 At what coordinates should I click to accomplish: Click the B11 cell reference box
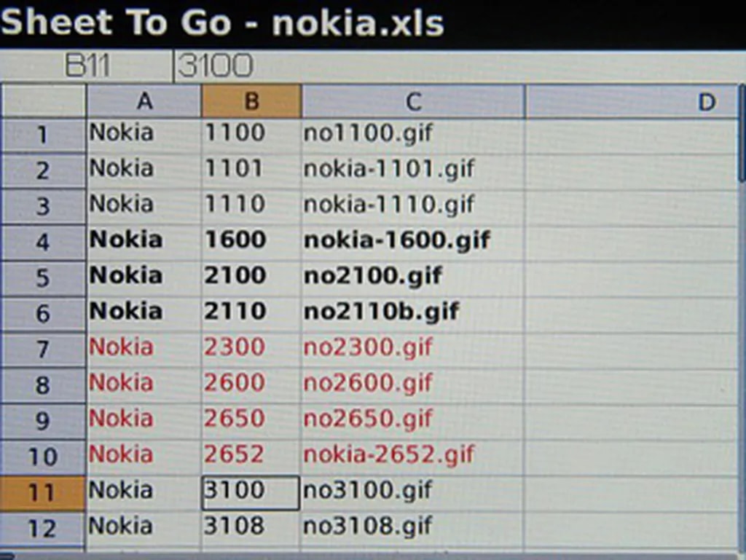[x=87, y=67]
